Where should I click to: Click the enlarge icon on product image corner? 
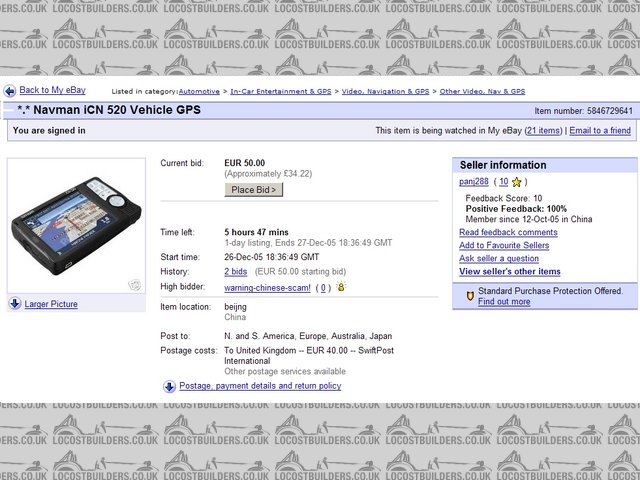pyautogui.click(x=135, y=284)
